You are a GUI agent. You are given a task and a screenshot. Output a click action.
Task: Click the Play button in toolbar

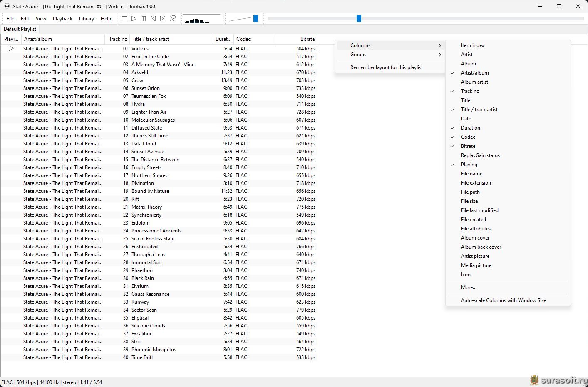(134, 19)
